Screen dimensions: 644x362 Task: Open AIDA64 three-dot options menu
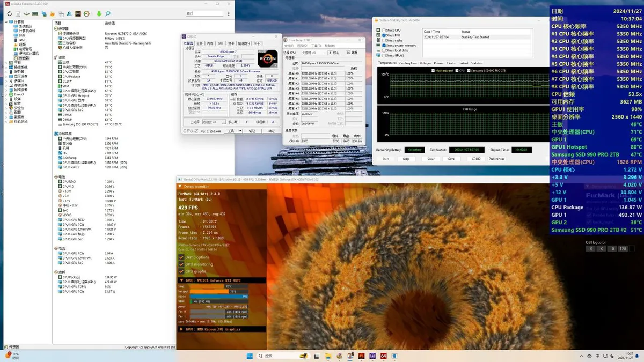tap(228, 14)
